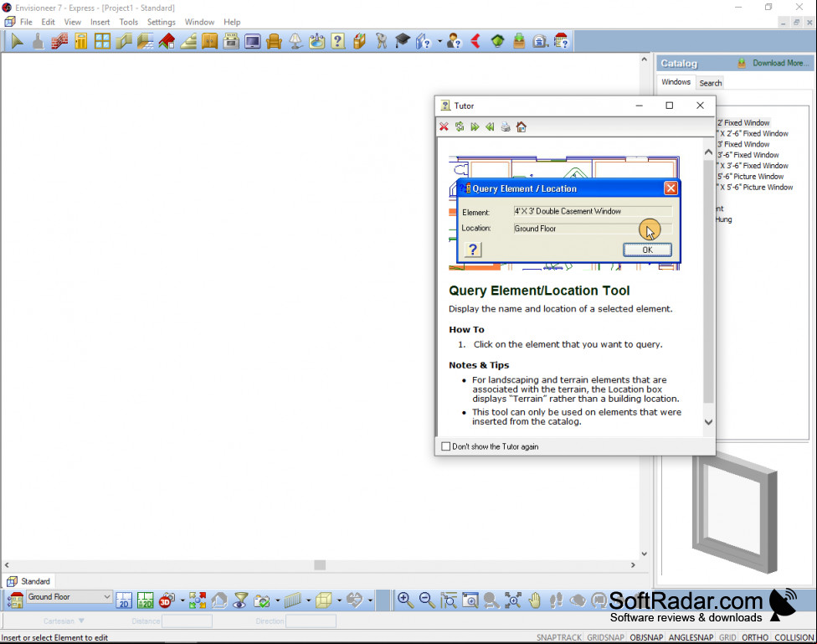Click the Distance input field
This screenshot has height=644, width=817.
[x=187, y=621]
